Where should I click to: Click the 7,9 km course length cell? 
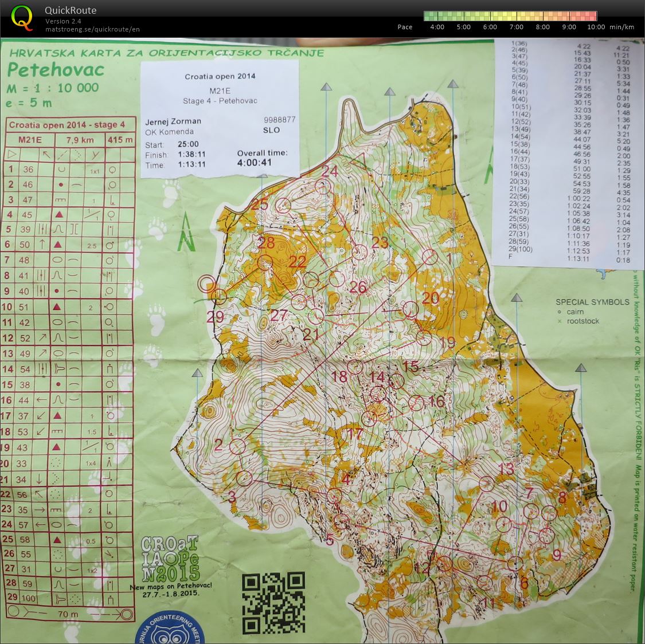tap(80, 140)
